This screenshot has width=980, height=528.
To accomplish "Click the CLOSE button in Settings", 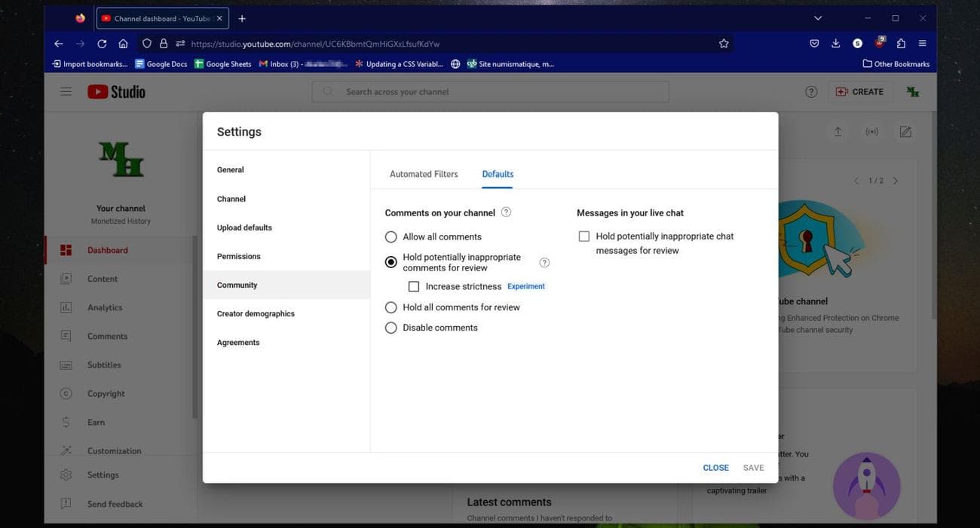I will [x=715, y=468].
